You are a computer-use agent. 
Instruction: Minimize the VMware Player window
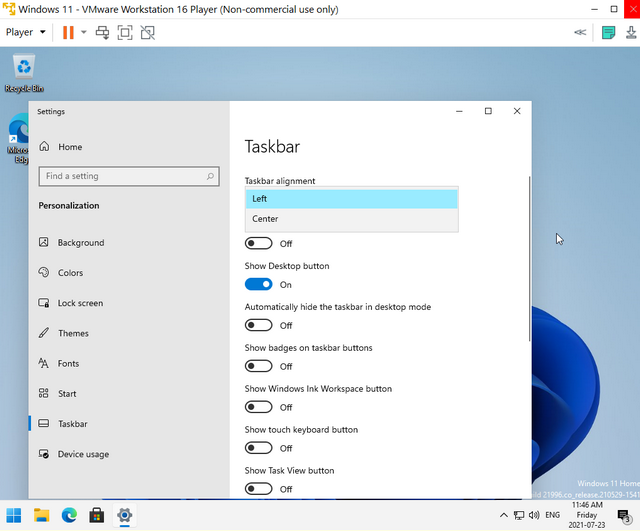click(x=595, y=9)
